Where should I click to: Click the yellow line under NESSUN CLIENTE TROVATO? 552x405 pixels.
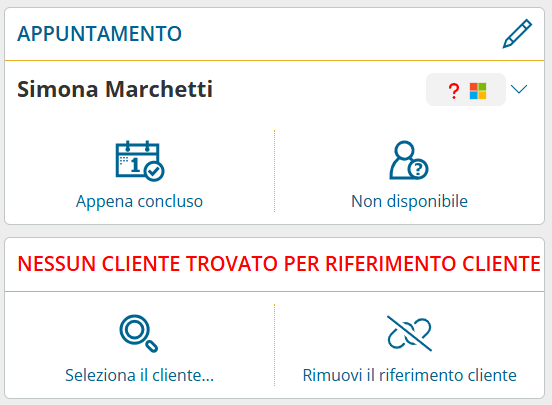(x=275, y=291)
